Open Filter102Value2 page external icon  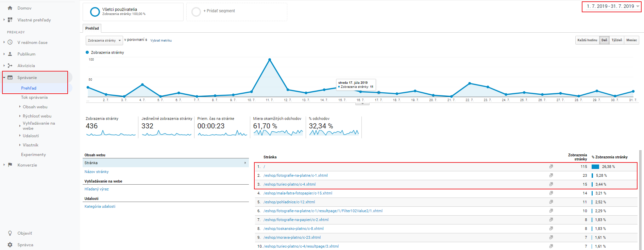coord(551,211)
